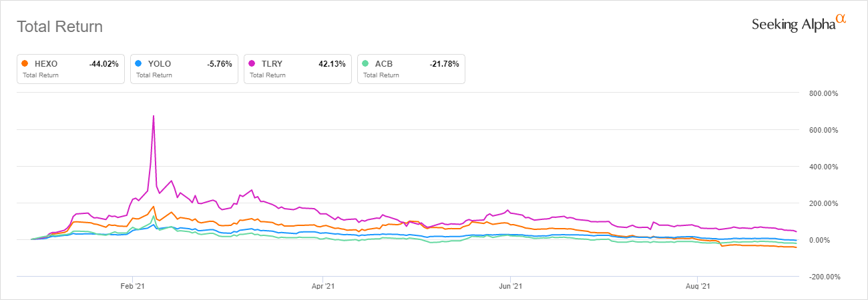Toggle the ACB series label in legend

tap(383, 64)
